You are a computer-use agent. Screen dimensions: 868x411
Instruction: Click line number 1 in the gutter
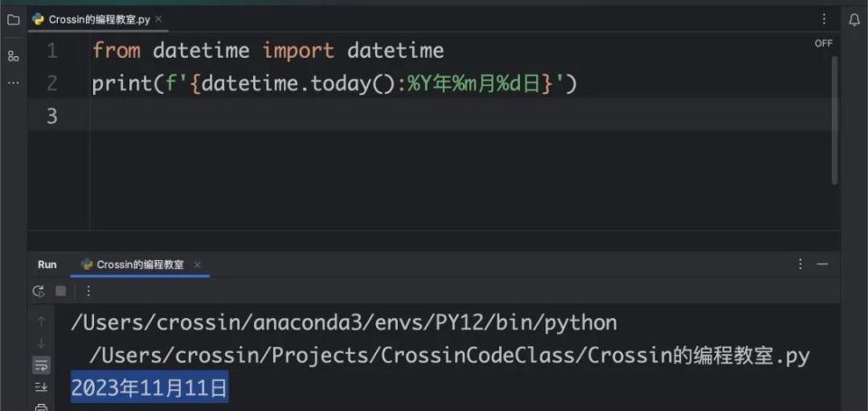(52, 51)
